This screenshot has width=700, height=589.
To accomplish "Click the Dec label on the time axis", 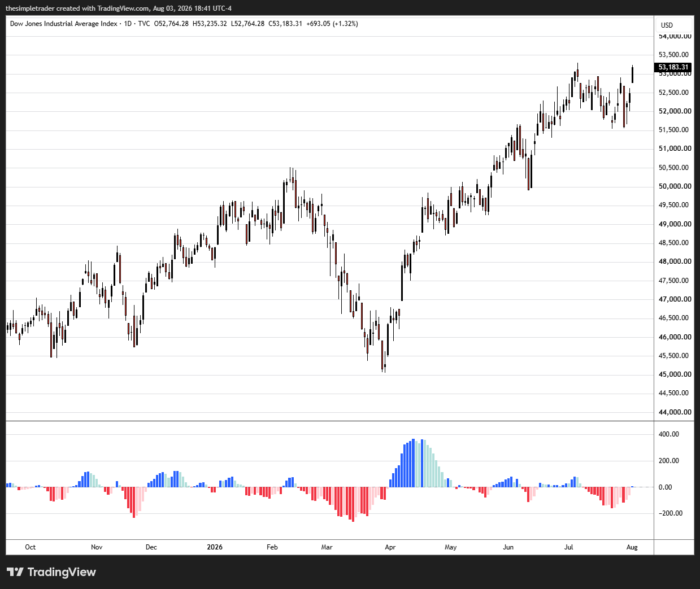I will coord(151,547).
